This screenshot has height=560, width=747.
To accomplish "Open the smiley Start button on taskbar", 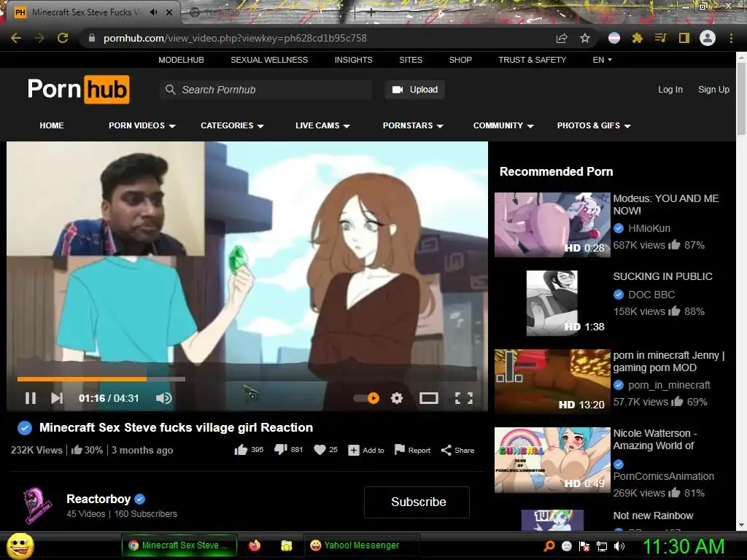I will pos(20,545).
